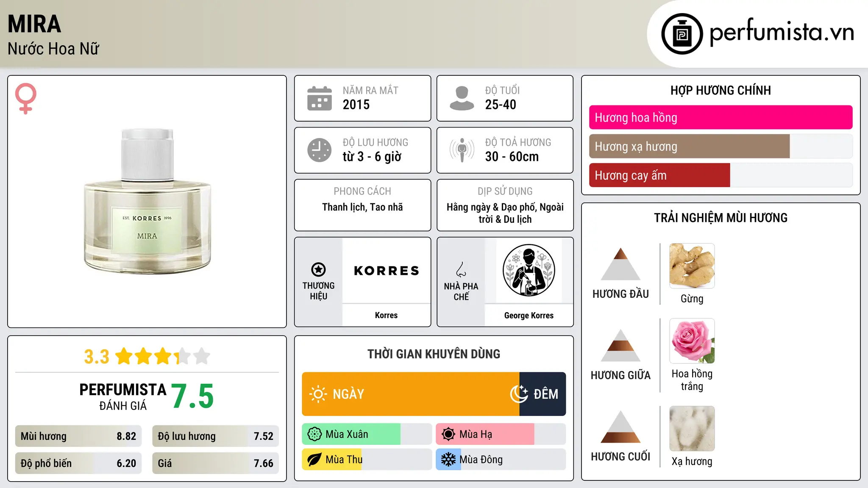This screenshot has height=488, width=868.
Task: Click the Độ phổ biến 6.20 score row
Action: tap(78, 463)
